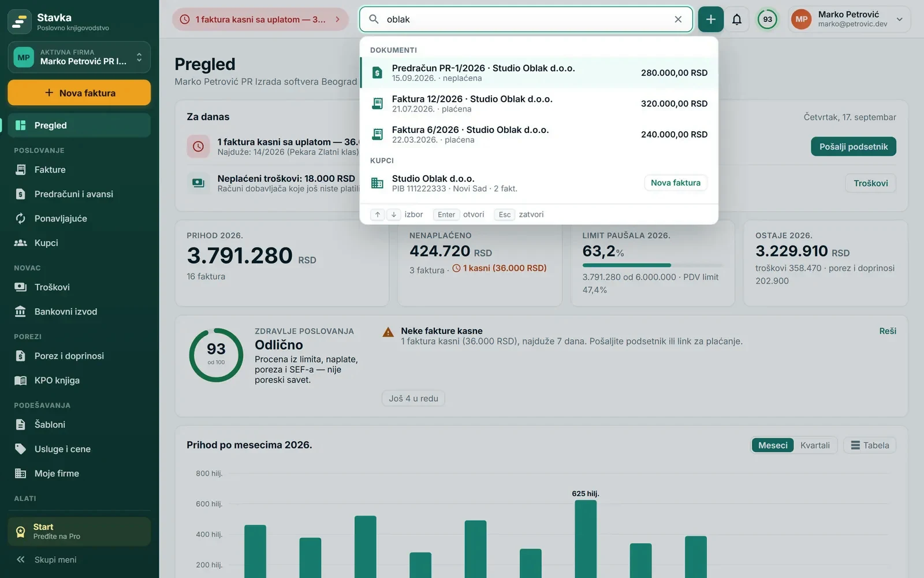The image size is (924, 578).
Task: Click Pošalji podsetnik button
Action: (x=853, y=146)
